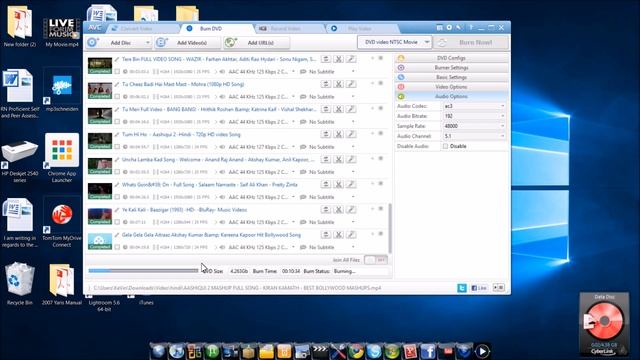Click scissors icon for Tu Cheez Badi Hai song
The width and height of the screenshot is (640, 360).
pyautogui.click(x=338, y=84)
